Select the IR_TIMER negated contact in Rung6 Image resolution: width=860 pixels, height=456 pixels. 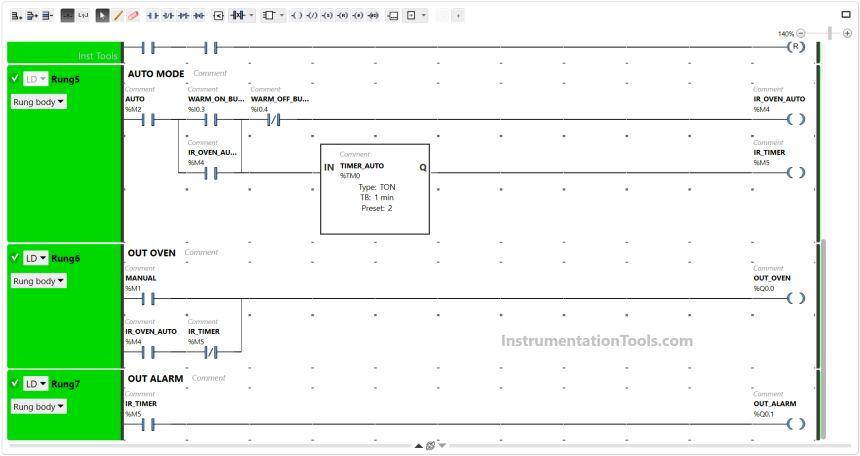[x=211, y=352]
